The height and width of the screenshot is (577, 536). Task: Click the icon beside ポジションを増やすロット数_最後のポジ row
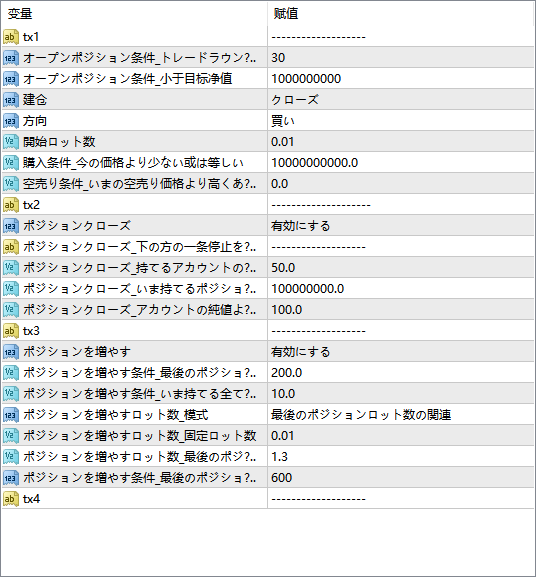tap(11, 457)
